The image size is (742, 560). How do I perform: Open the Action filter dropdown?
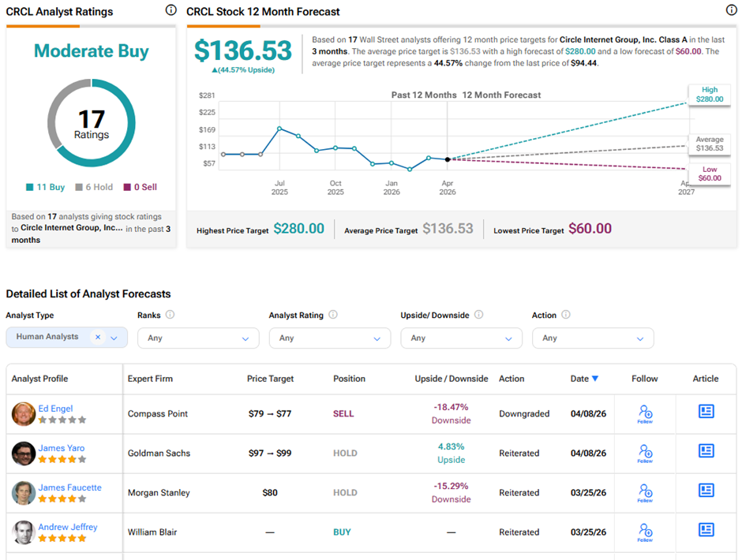593,337
